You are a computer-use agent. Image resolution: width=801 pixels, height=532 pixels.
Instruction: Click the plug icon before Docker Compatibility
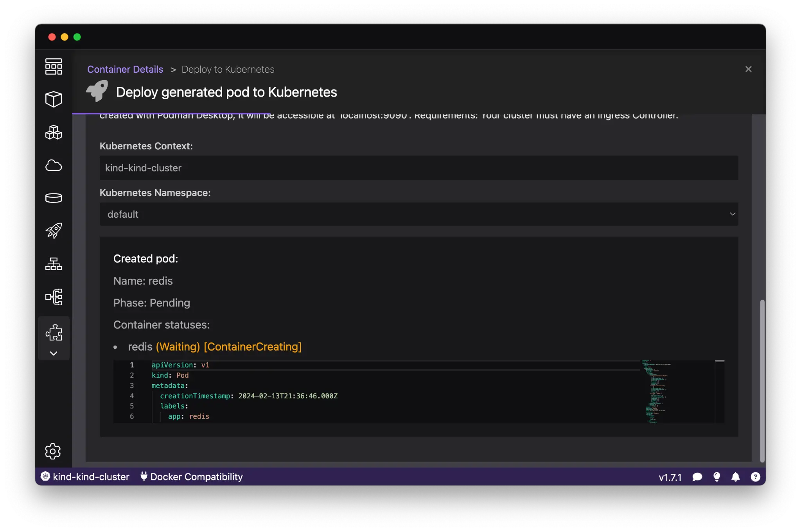coord(144,476)
